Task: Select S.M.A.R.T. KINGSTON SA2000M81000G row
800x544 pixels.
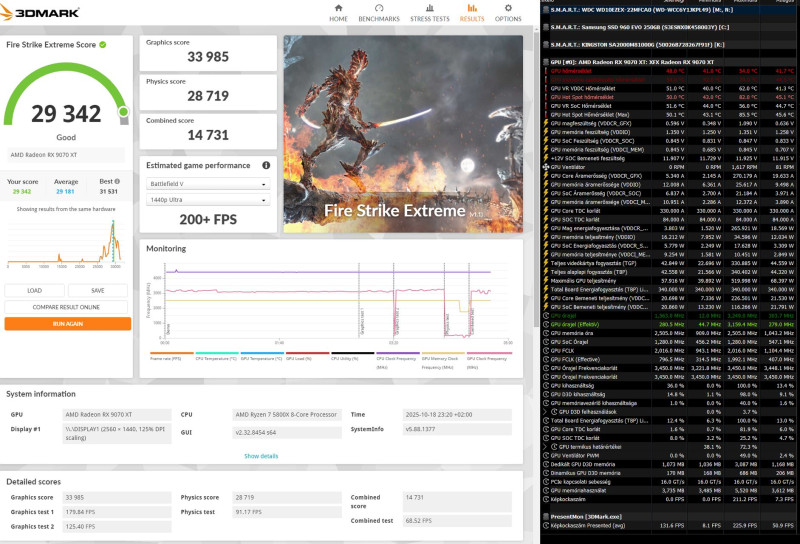Action: (x=669, y=44)
